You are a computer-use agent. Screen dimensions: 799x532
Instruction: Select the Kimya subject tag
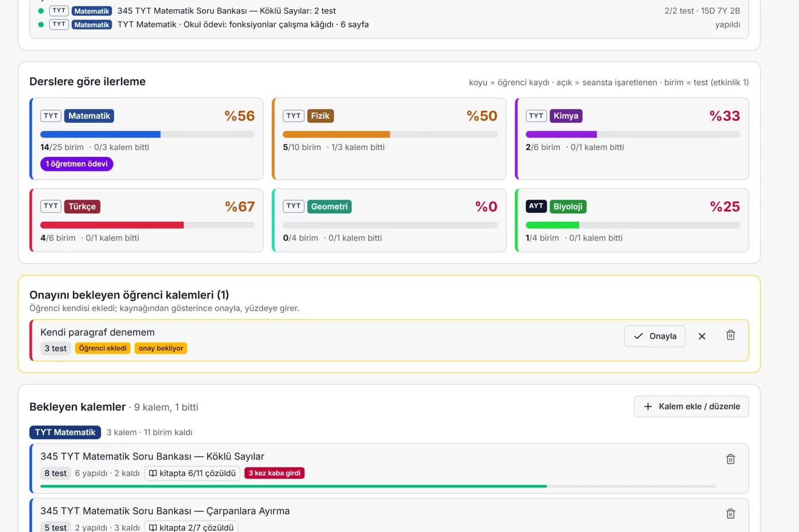(x=566, y=116)
